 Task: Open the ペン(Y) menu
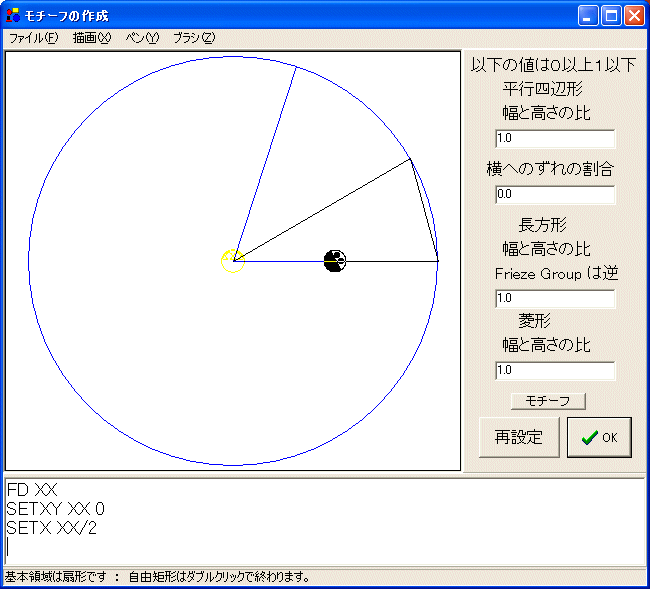tap(142, 38)
